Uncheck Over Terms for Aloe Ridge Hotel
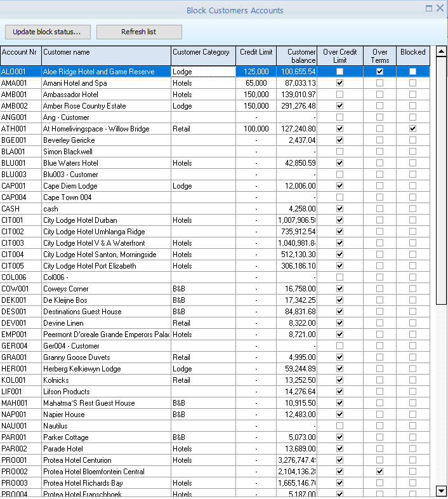Viewport: 448px width, 499px height. [x=379, y=72]
